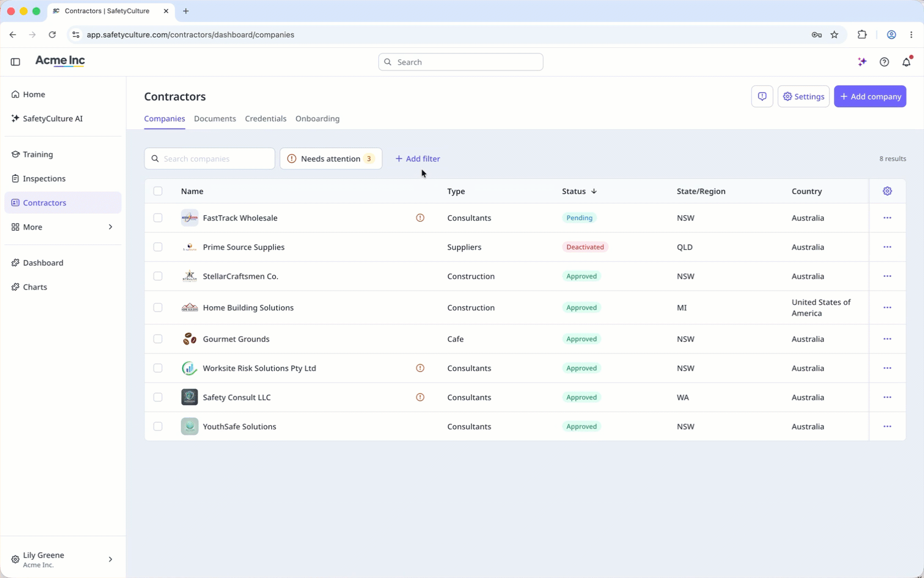Image resolution: width=924 pixels, height=578 pixels.
Task: Open SafetyCulture AI sparkle icon in header
Action: [862, 62]
